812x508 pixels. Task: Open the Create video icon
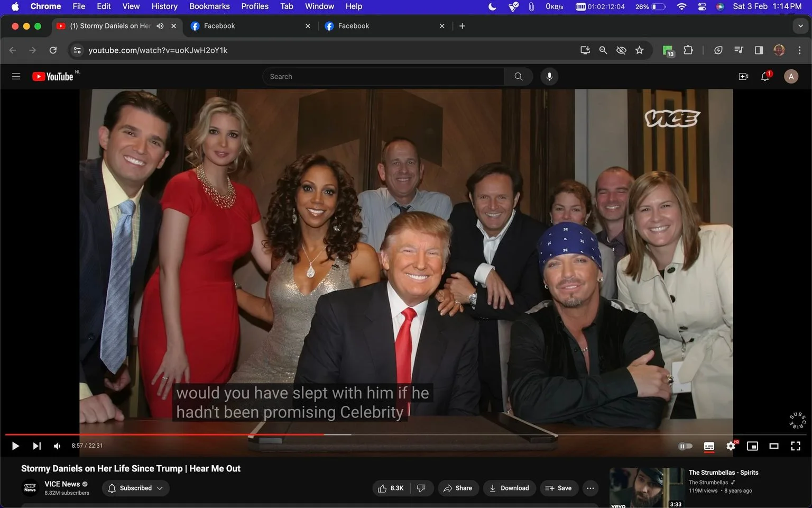click(743, 77)
